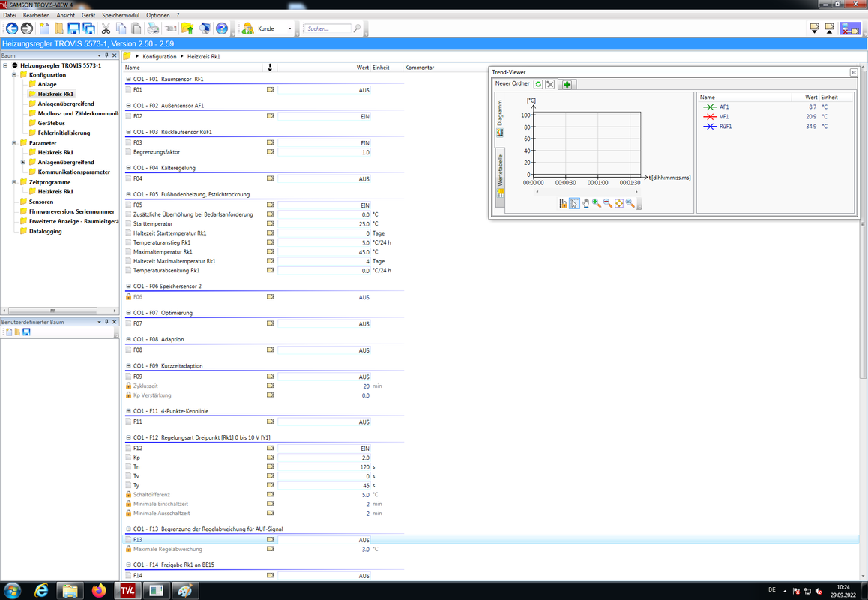Click the folder with green up-arrow icon

click(x=187, y=28)
